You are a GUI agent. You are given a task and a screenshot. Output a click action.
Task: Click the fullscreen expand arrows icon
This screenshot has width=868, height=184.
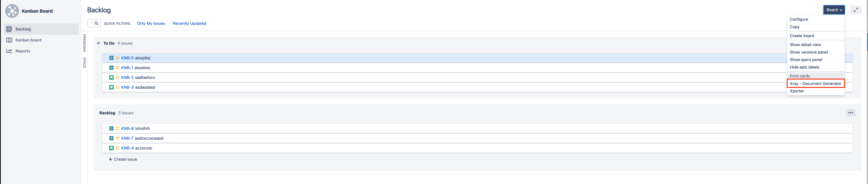856,10
